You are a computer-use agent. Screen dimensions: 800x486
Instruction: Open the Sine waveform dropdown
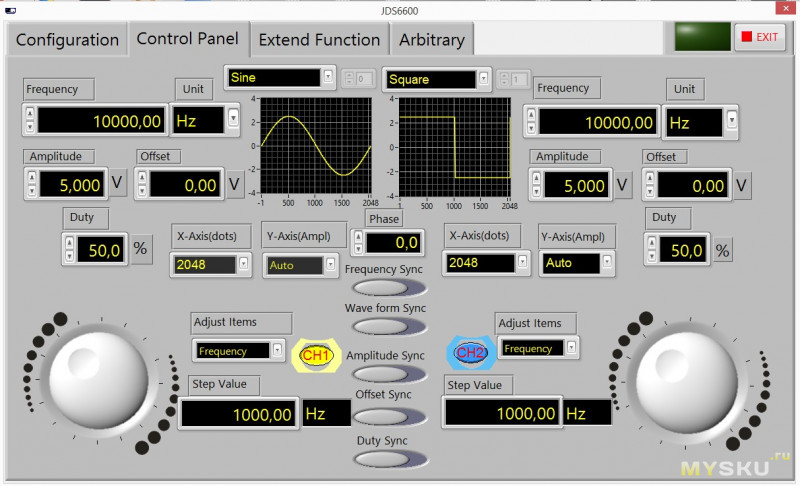point(328,77)
